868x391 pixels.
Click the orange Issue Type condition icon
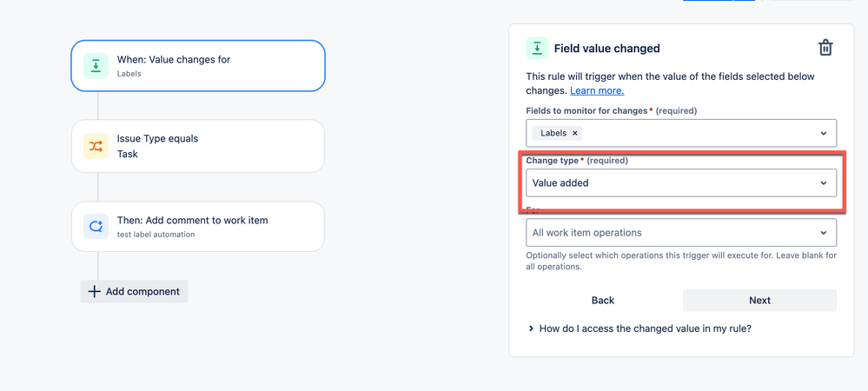[x=96, y=146]
